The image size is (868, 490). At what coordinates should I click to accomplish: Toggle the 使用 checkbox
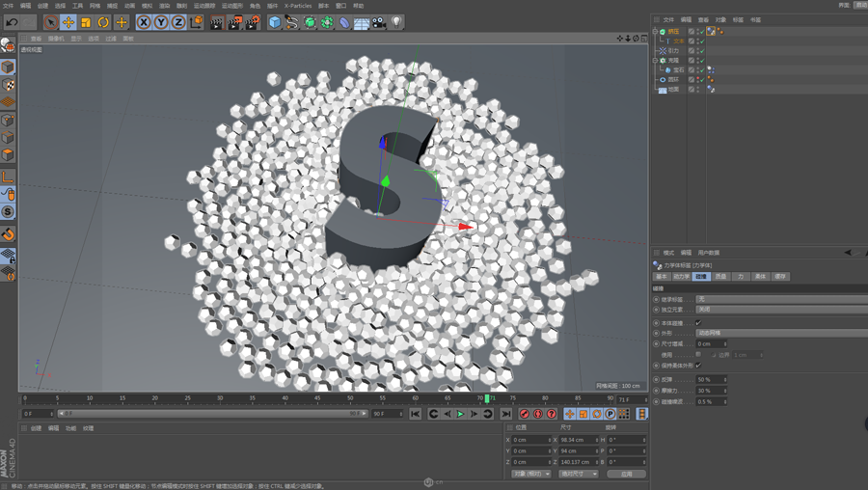(698, 354)
